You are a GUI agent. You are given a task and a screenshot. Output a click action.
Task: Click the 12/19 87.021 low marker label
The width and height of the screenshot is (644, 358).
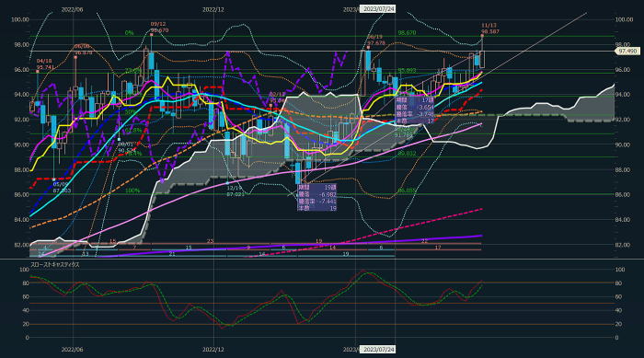point(236,191)
